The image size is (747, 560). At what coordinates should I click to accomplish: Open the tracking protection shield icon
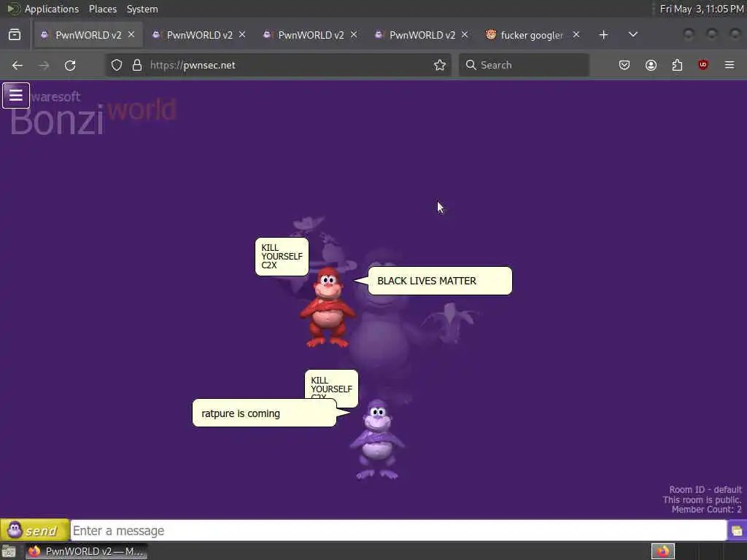pos(117,65)
